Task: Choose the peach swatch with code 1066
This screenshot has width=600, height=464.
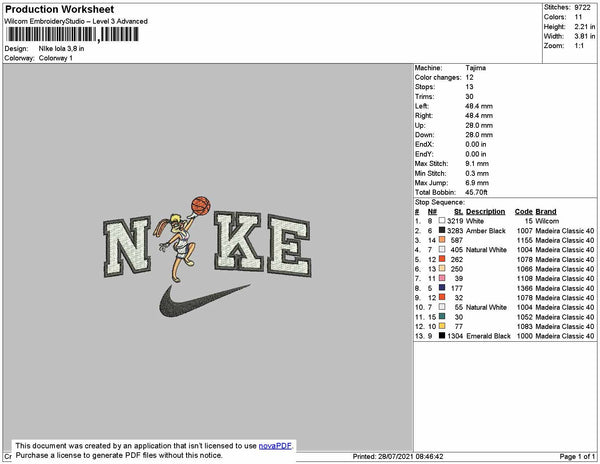Action: (442, 269)
